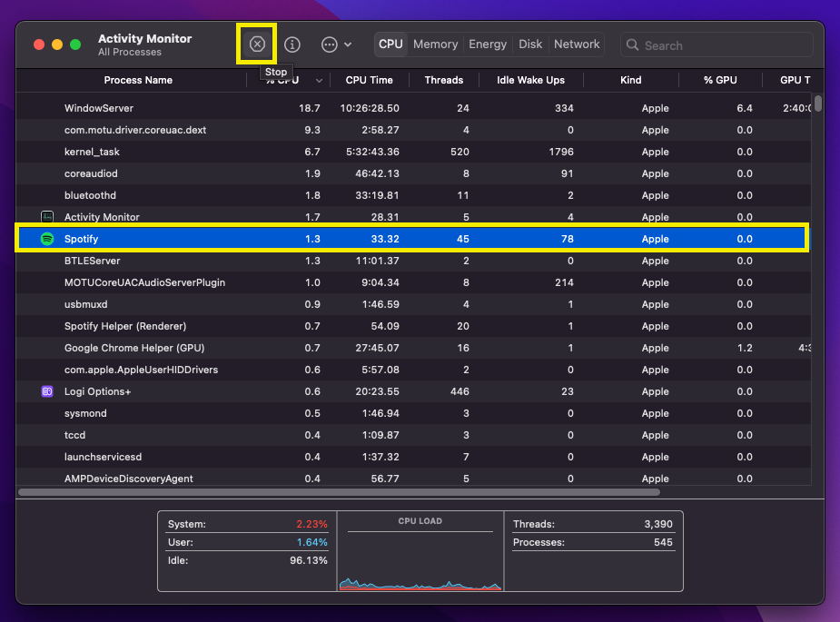The width and height of the screenshot is (840, 622).
Task: Select the launchservicesd process
Action: pos(413,457)
